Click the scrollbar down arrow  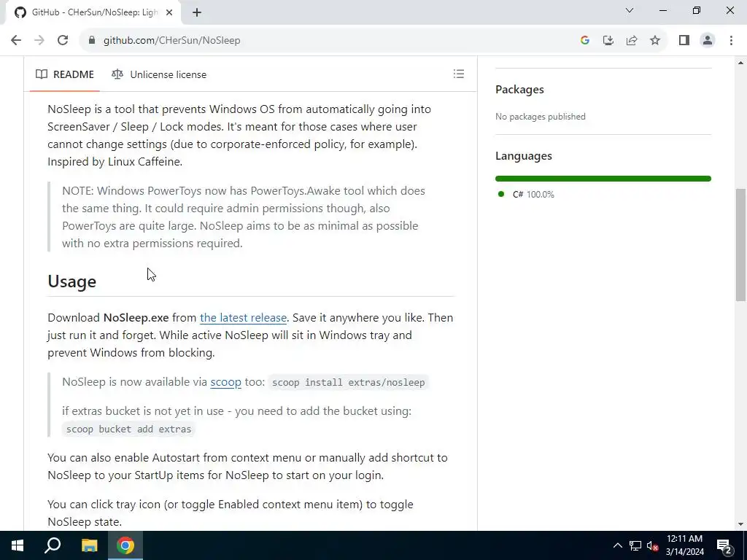[x=740, y=524]
